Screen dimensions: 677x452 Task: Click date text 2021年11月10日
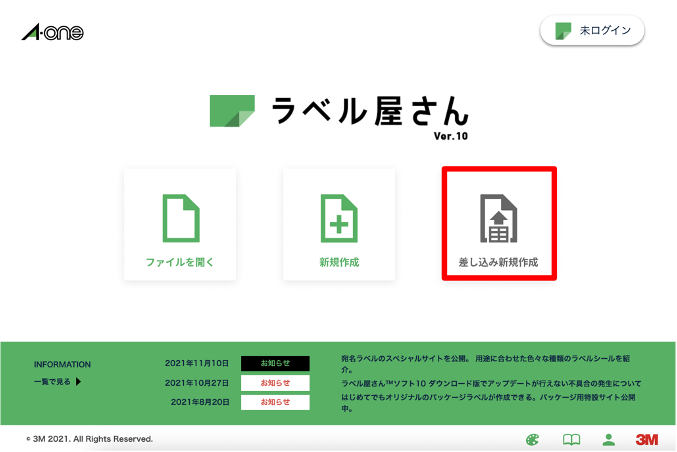(x=197, y=363)
